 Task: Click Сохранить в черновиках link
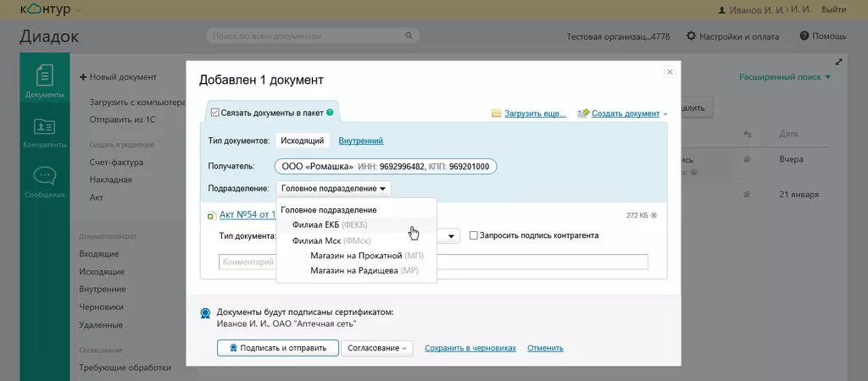click(x=470, y=348)
